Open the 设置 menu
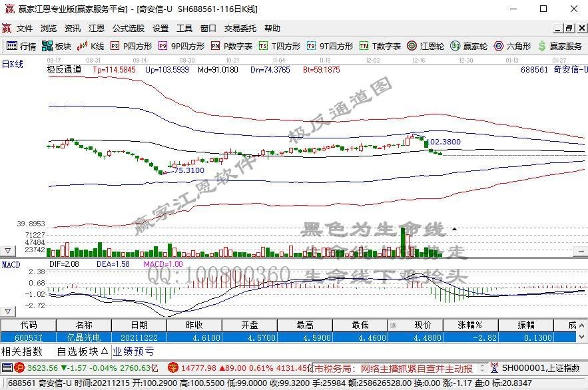The image size is (588, 390). pos(160,28)
